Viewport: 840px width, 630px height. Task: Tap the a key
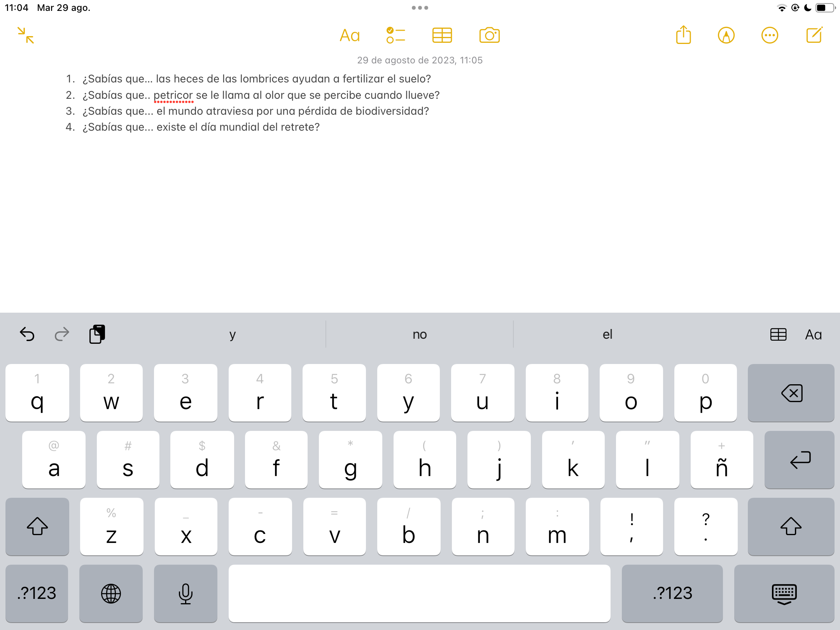(x=54, y=460)
